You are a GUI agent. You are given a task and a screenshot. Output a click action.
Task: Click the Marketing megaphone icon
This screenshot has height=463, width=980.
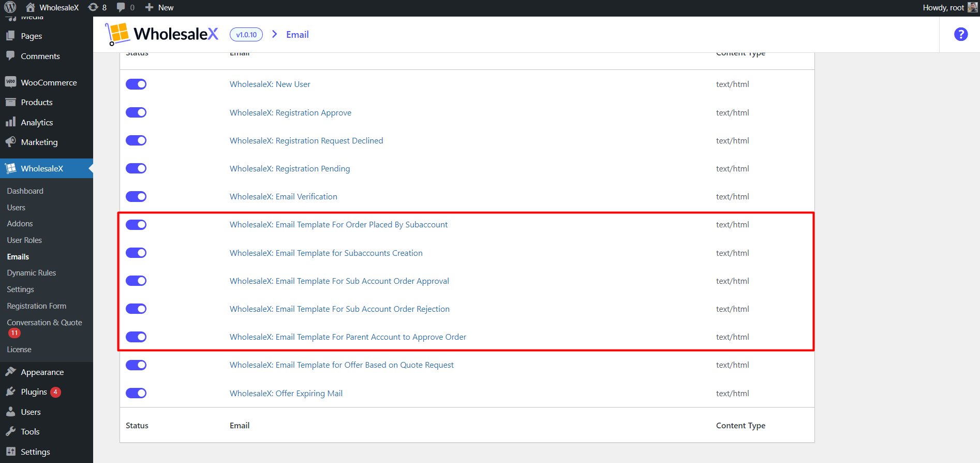click(x=10, y=142)
